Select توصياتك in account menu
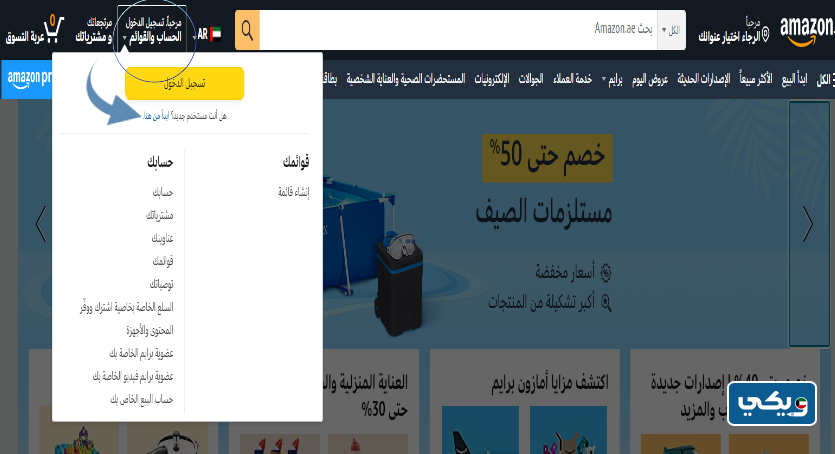835x454 pixels. tap(161, 284)
